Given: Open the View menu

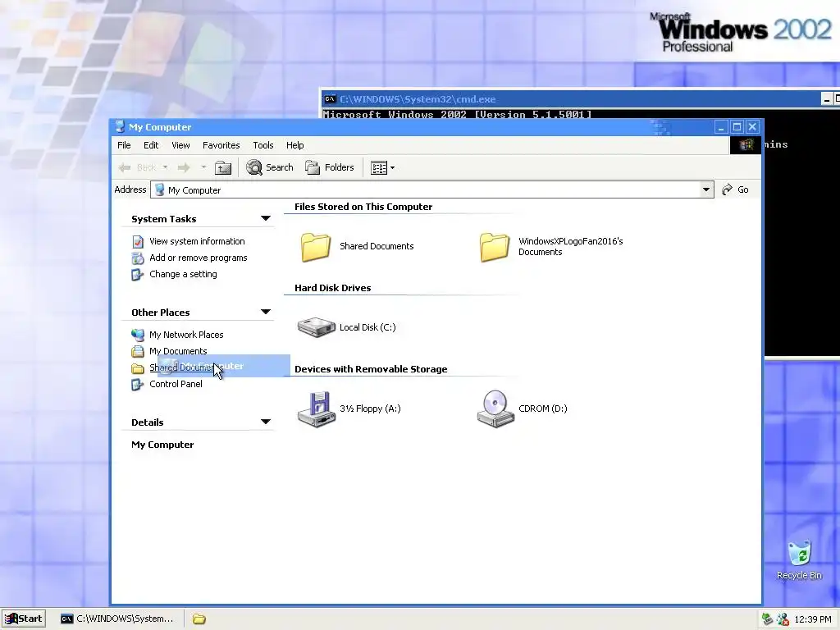Looking at the screenshot, I should point(180,145).
